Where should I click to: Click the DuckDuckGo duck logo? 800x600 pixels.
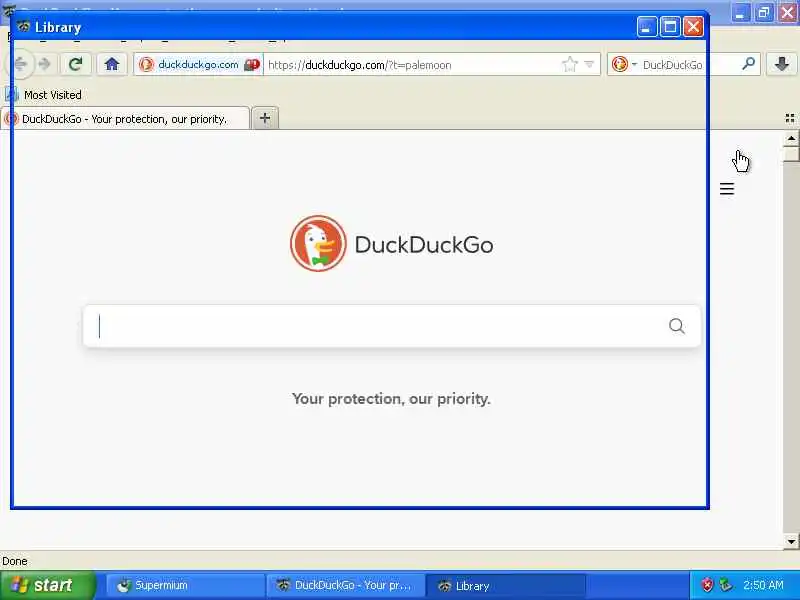tap(318, 243)
